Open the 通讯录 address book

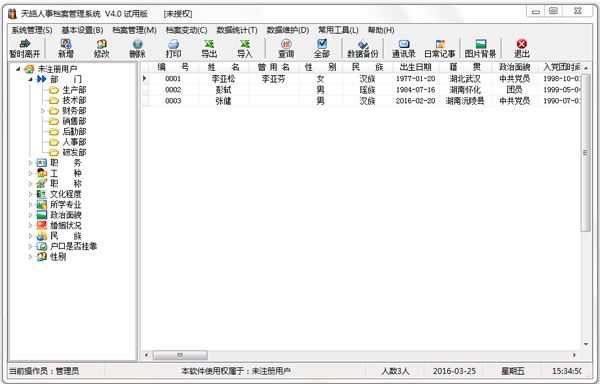403,49
